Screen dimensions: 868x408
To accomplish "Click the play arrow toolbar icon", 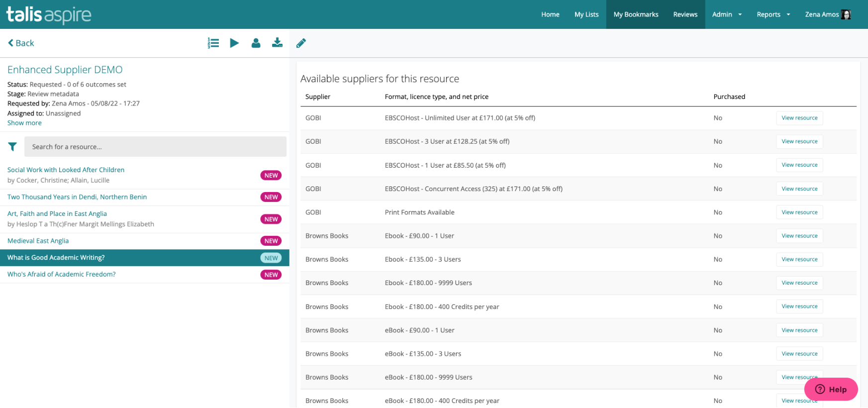I will (234, 43).
